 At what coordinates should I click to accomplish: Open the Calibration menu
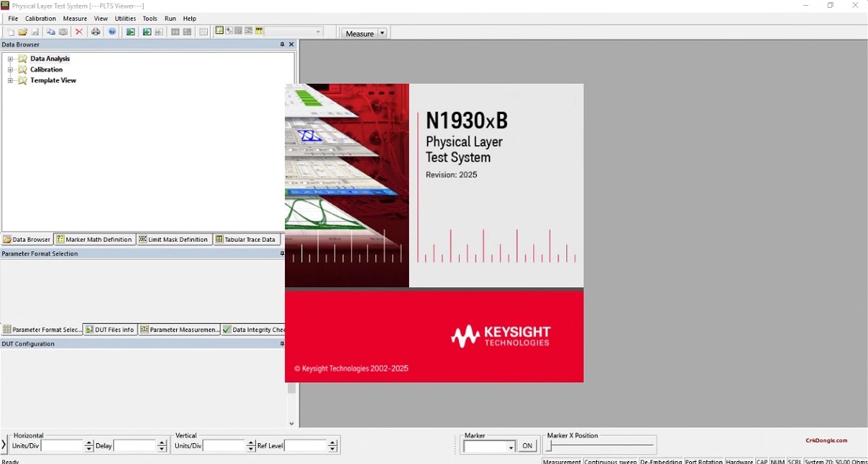(x=40, y=18)
